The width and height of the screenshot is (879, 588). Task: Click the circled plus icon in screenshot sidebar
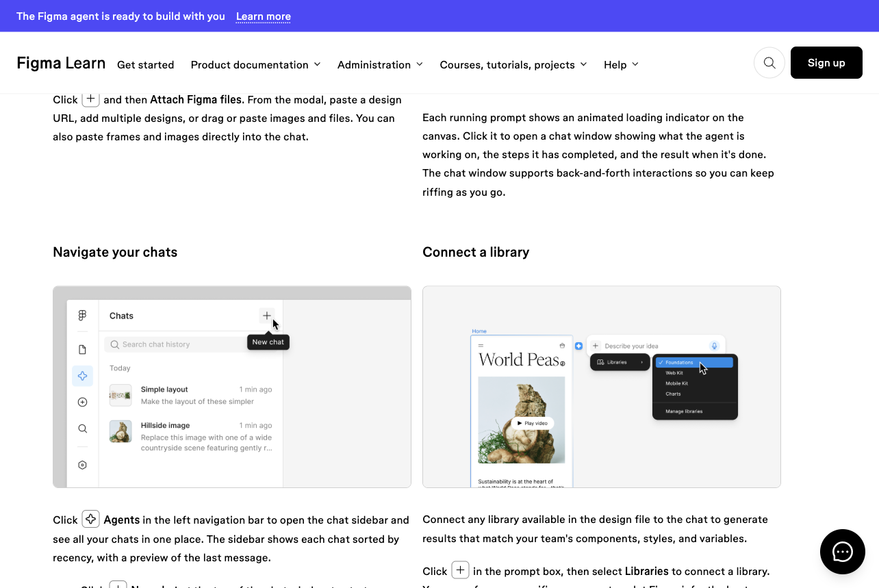pyautogui.click(x=83, y=402)
